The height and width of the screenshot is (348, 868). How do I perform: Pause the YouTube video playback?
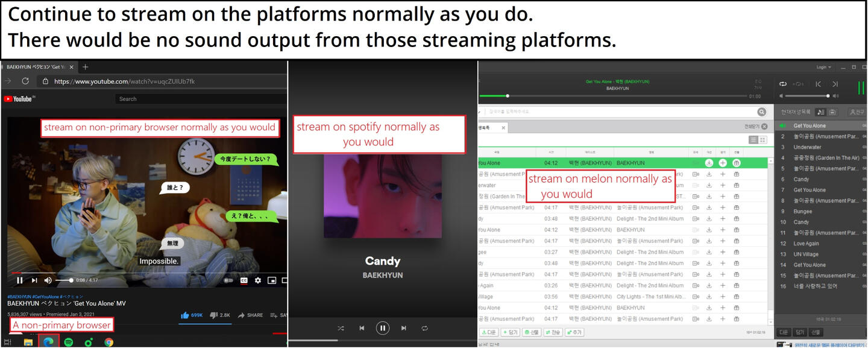pos(19,280)
